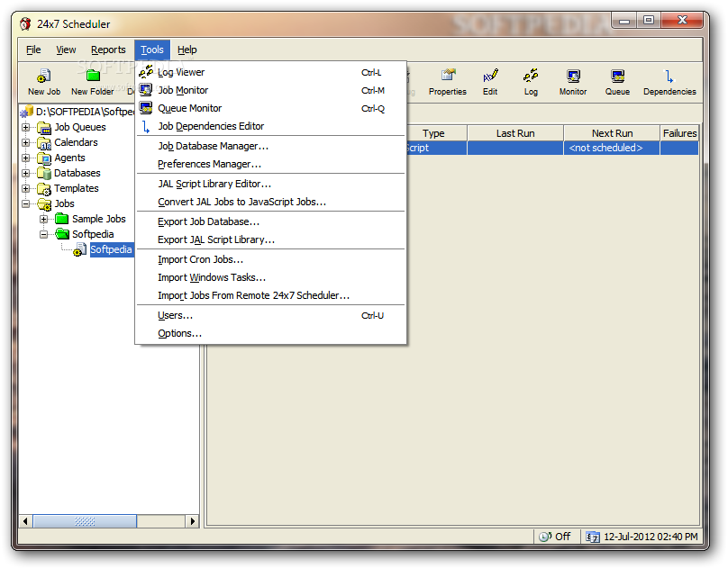728x569 pixels.
Task: Click the Softpedia job script icon
Action: (79, 249)
